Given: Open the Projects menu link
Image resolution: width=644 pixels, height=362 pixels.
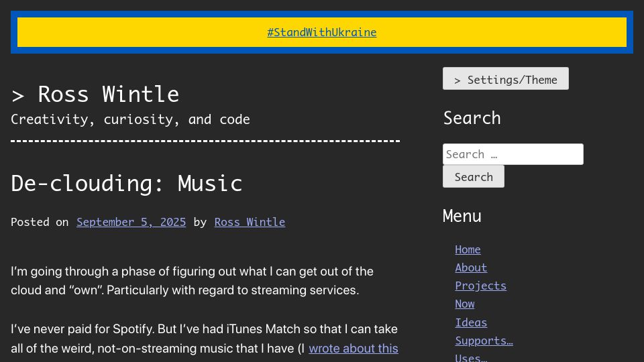Looking at the screenshot, I should pos(480,286).
